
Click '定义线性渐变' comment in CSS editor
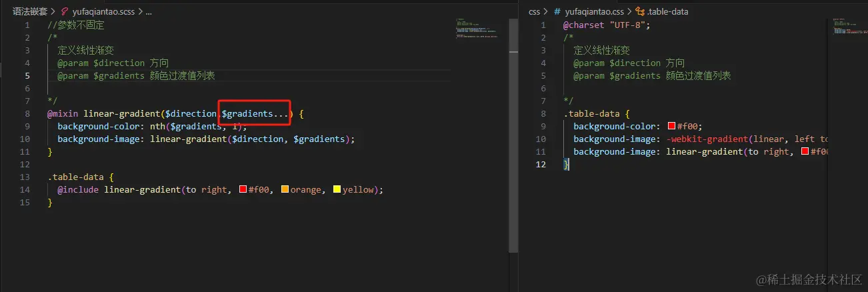(x=601, y=50)
